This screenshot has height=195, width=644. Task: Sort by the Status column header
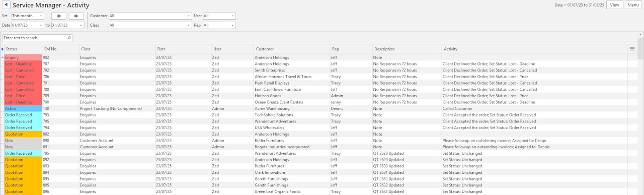23,49
